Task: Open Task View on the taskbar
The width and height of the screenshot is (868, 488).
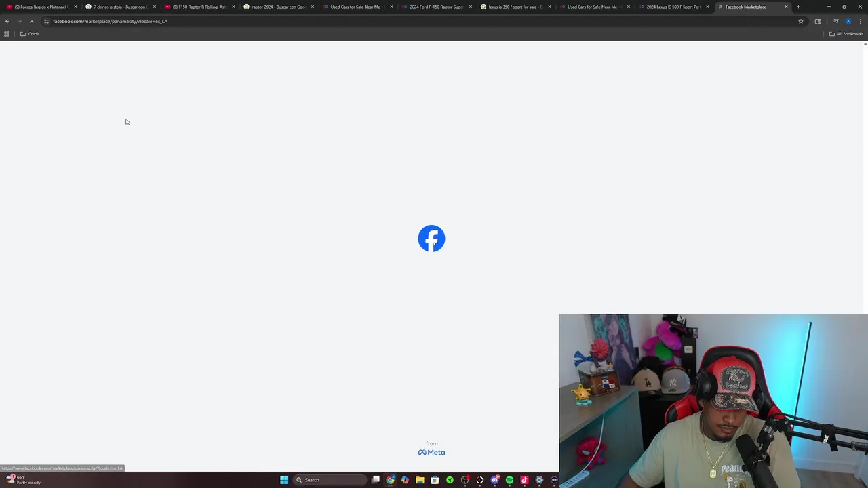Action: coord(376,480)
